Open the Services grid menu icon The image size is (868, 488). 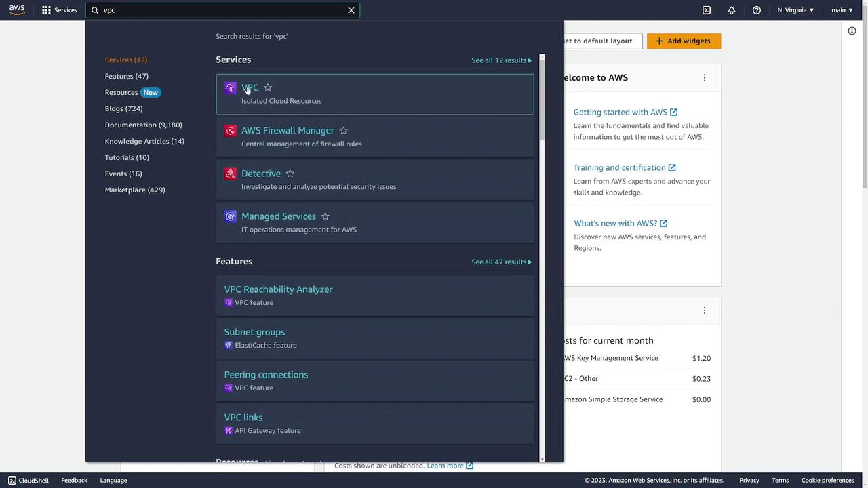point(46,10)
